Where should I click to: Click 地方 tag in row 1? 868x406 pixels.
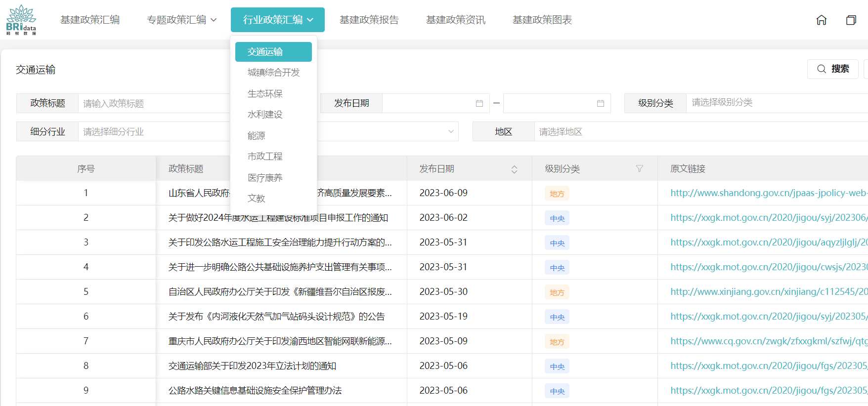point(557,194)
